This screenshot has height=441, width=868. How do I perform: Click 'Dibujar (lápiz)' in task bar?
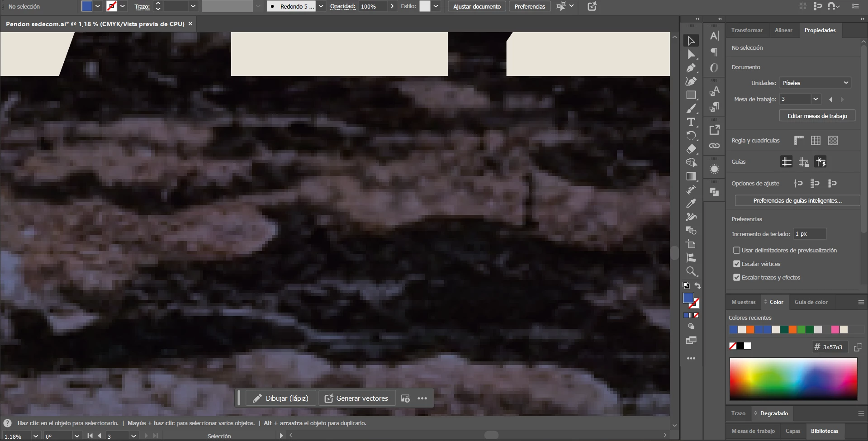pyautogui.click(x=281, y=398)
